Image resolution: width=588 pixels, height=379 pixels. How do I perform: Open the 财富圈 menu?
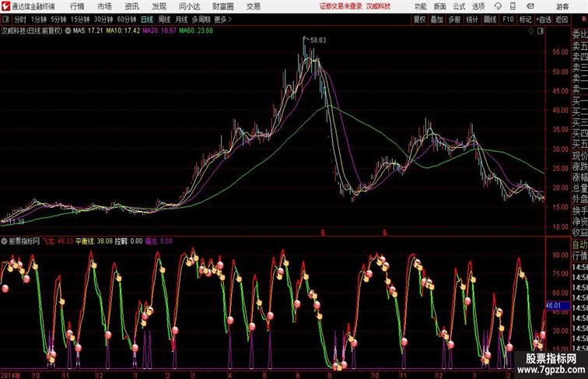[223, 6]
